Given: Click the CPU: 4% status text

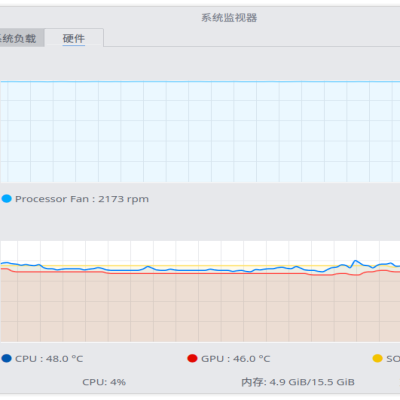Looking at the screenshot, I should pyautogui.click(x=104, y=382).
